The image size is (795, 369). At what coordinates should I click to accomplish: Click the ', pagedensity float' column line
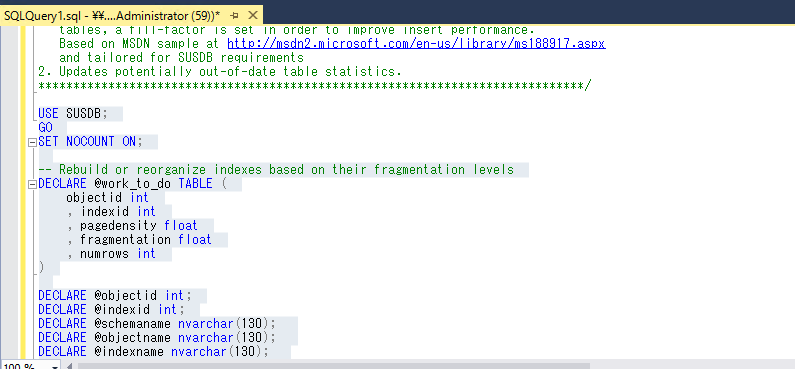[x=132, y=226]
